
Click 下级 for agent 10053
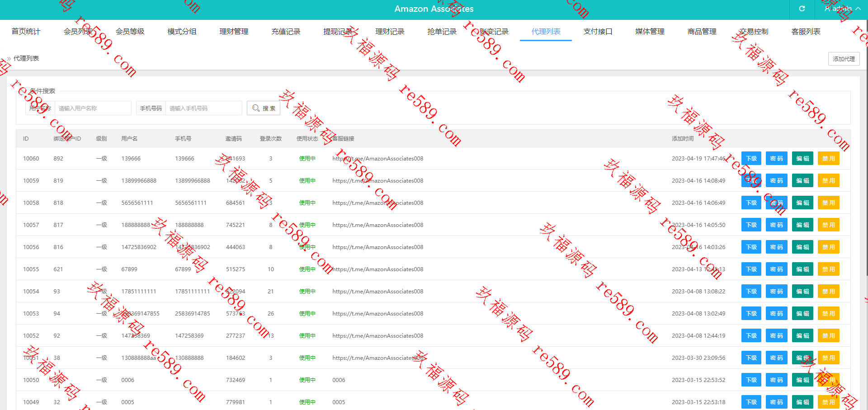[x=751, y=313]
